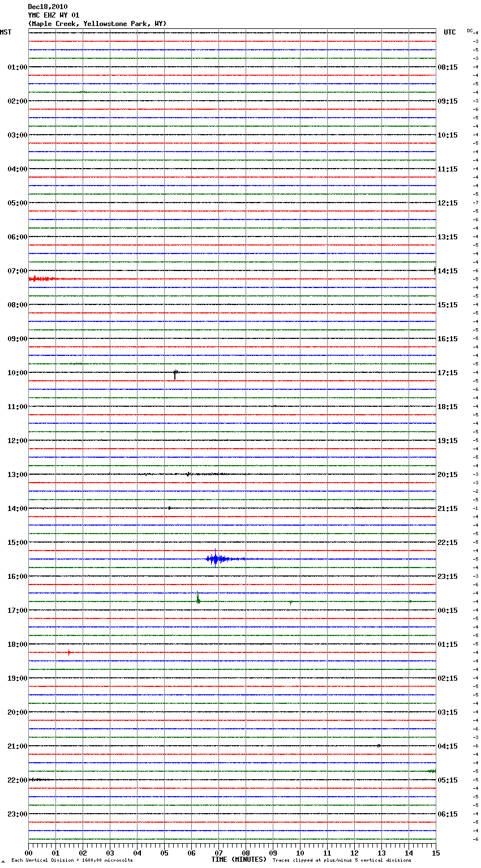The height and width of the screenshot is (868, 481).
Task: Click the minute-axis tick label 03
Action: [x=110, y=853]
